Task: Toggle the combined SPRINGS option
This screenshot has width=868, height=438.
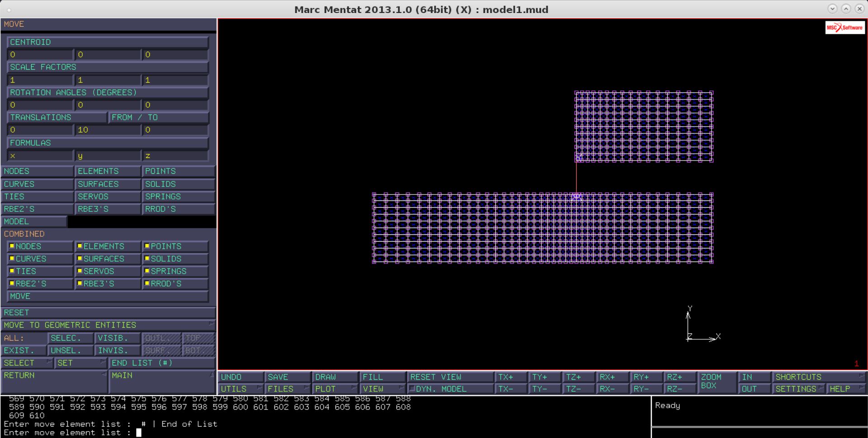Action: 175,271
